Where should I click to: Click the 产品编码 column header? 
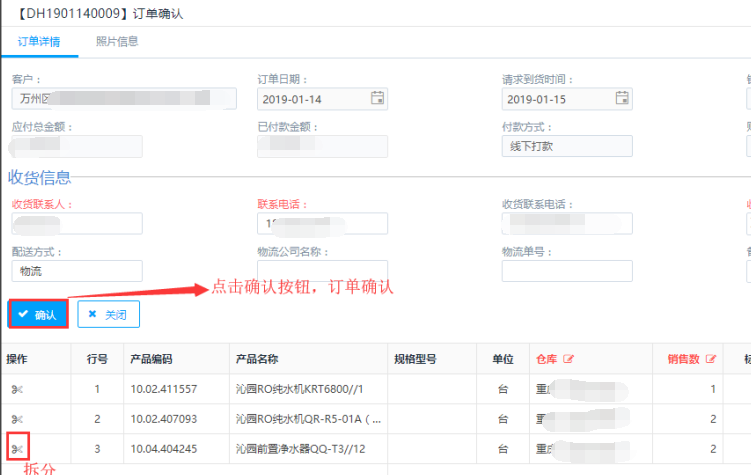[151, 359]
